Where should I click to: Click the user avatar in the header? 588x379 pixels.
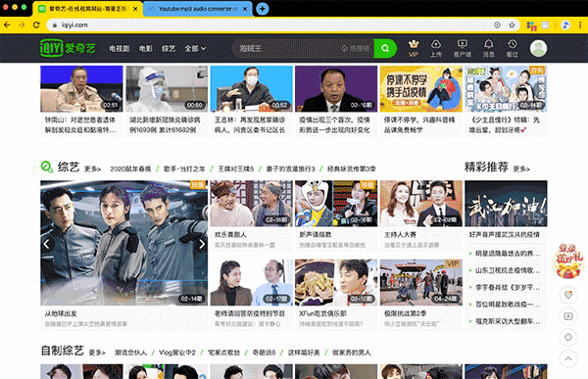538,48
